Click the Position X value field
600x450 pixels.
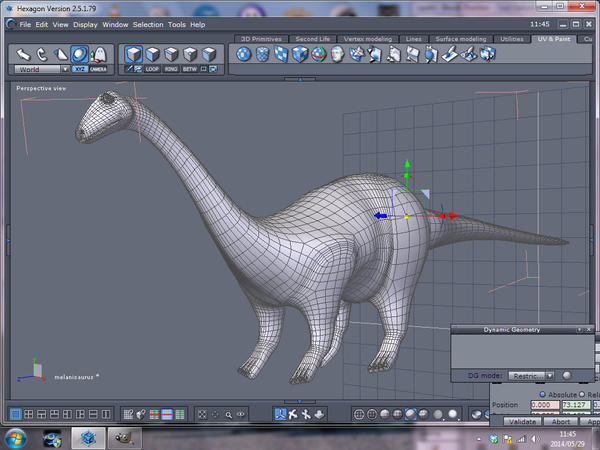pos(544,405)
